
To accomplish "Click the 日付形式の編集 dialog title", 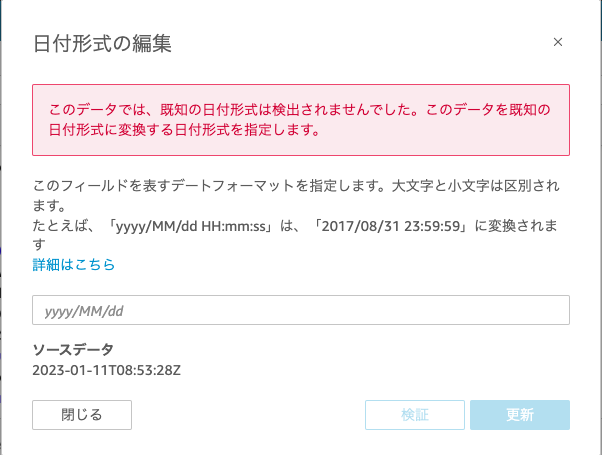I will coord(103,43).
